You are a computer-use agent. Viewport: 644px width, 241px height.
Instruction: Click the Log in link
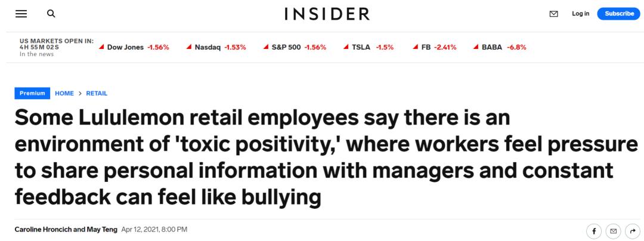(580, 14)
